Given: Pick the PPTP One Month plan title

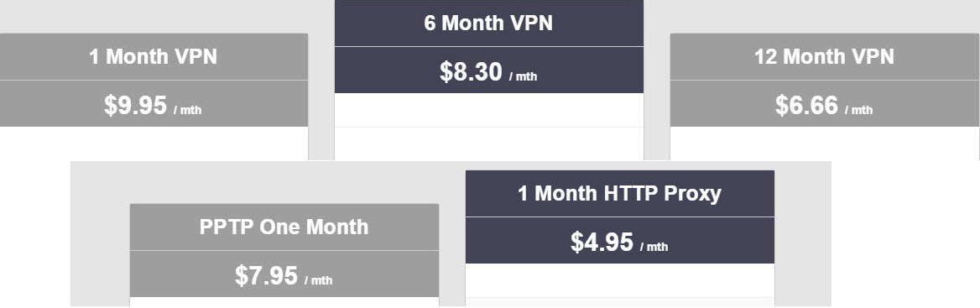Looking at the screenshot, I should click(x=284, y=227).
